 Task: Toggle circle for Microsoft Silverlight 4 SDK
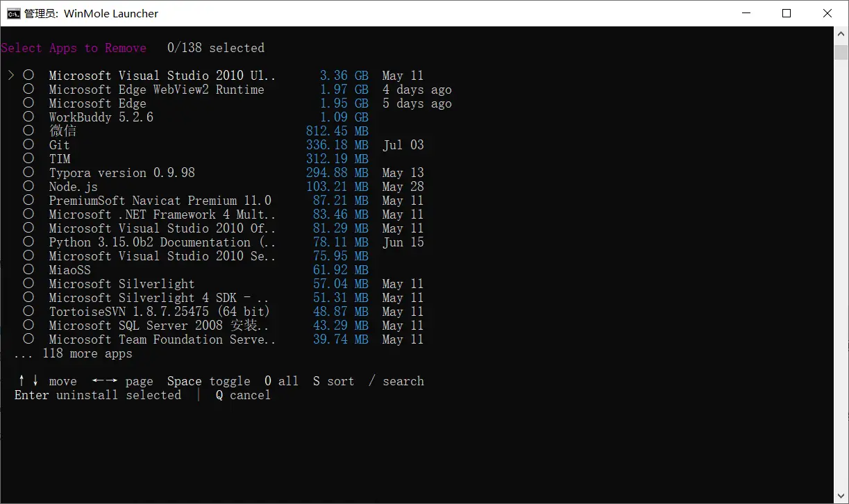[28, 297]
